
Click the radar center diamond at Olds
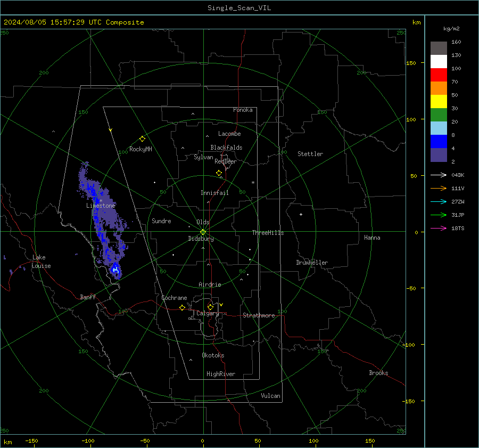203,232
